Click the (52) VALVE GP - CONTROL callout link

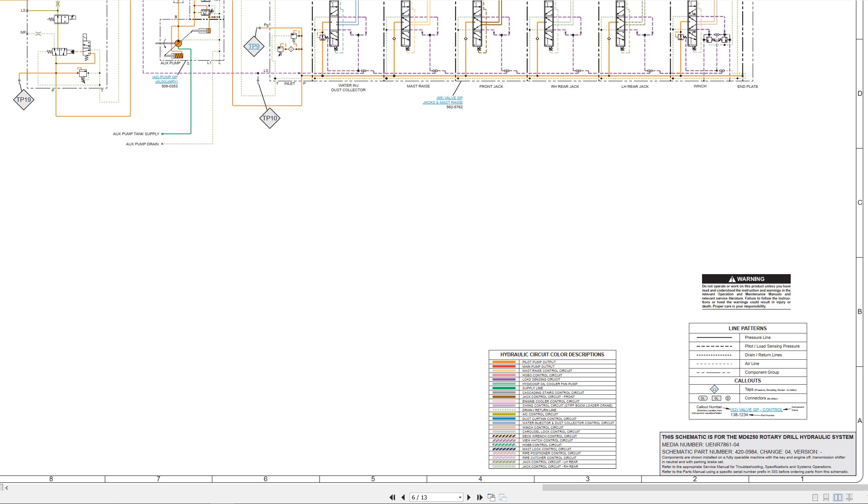click(x=756, y=410)
